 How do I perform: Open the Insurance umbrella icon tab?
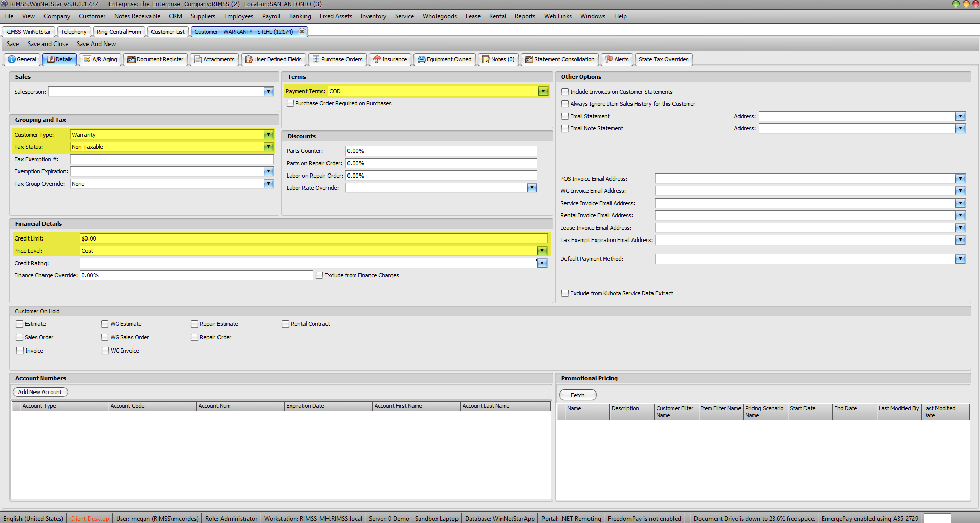[377, 59]
